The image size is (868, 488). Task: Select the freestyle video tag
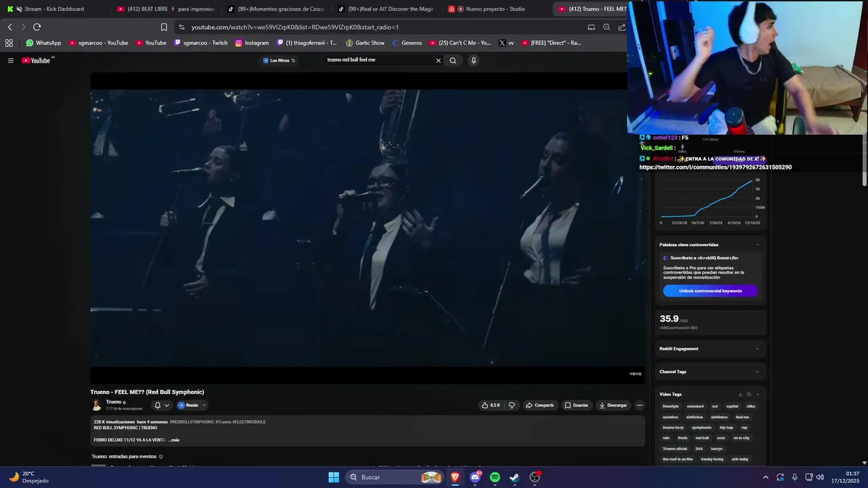coord(671,407)
